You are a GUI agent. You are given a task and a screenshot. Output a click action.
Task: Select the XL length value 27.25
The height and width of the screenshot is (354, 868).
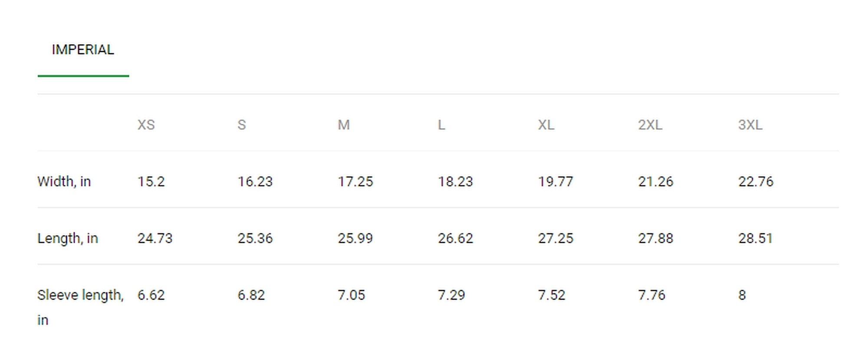(556, 238)
